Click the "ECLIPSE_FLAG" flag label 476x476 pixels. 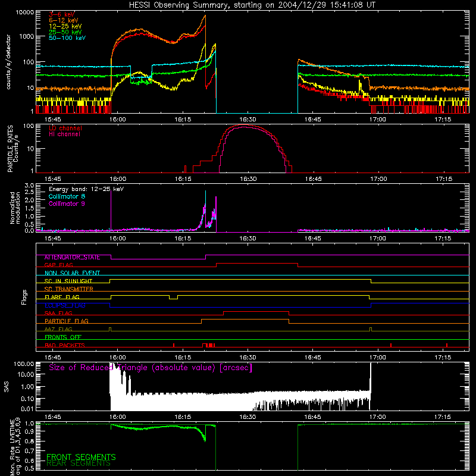pos(65,305)
